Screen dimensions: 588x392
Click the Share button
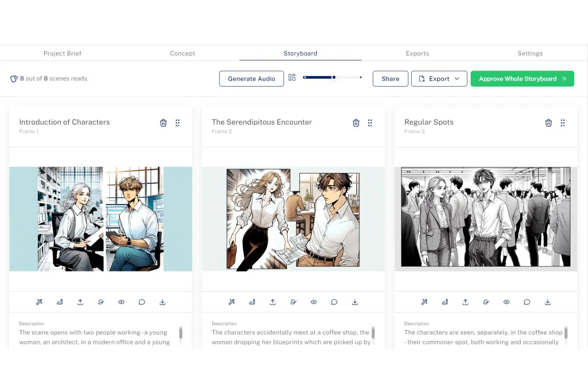coord(390,79)
